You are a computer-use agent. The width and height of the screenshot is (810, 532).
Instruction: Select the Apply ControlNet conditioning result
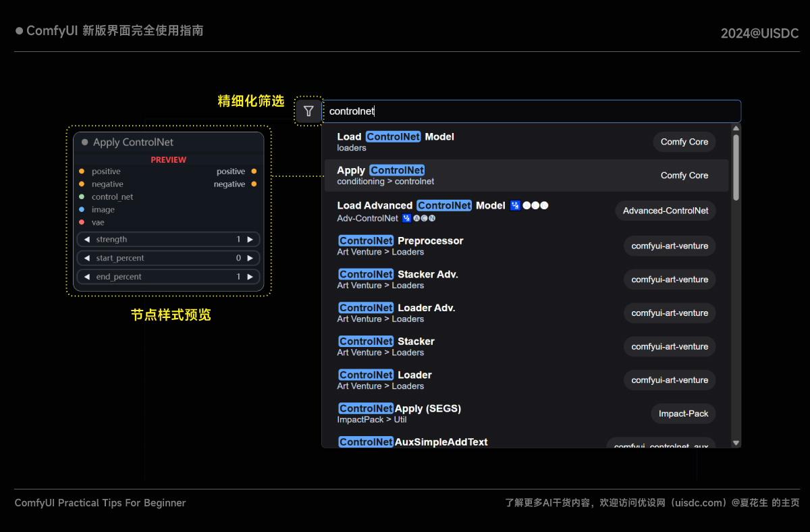(x=526, y=176)
